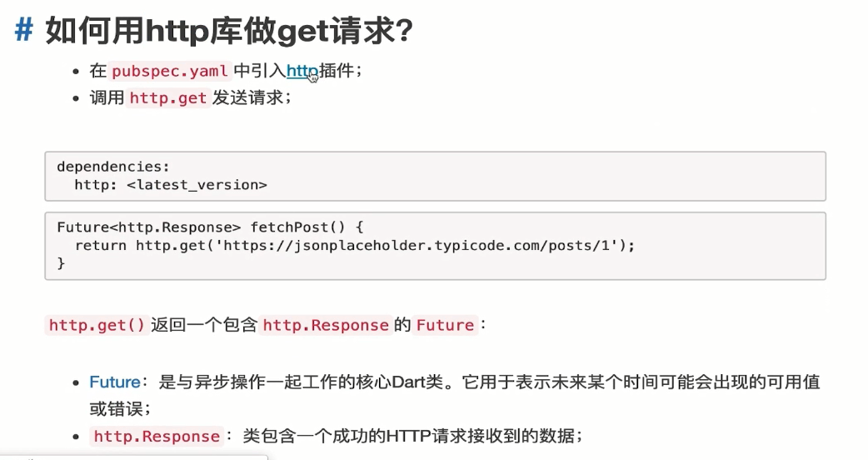Click the bullet point before 调用 http.get
The image size is (868, 460).
click(77, 98)
